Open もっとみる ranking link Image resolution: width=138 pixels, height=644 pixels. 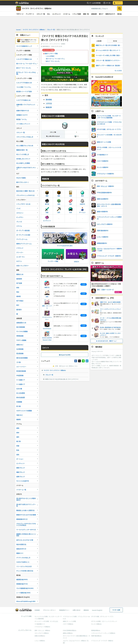[x=118, y=71]
